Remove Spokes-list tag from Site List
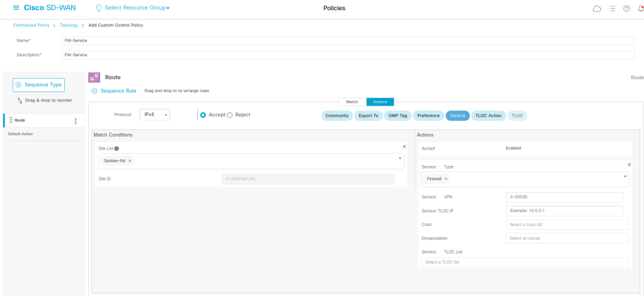The image size is (644, 296). [x=130, y=161]
